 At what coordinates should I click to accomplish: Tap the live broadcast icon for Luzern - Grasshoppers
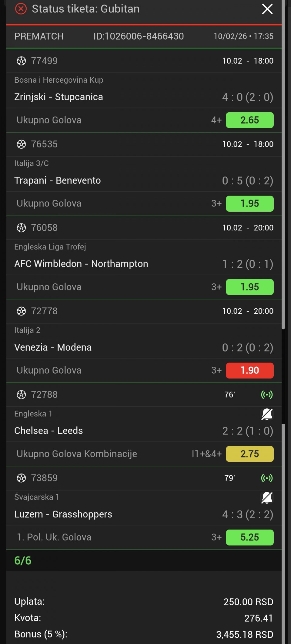coord(267,478)
